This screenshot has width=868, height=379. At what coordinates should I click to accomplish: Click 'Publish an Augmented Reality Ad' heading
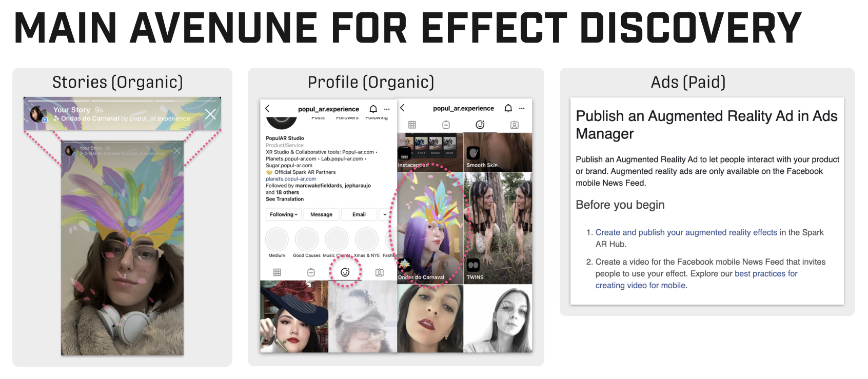click(706, 125)
